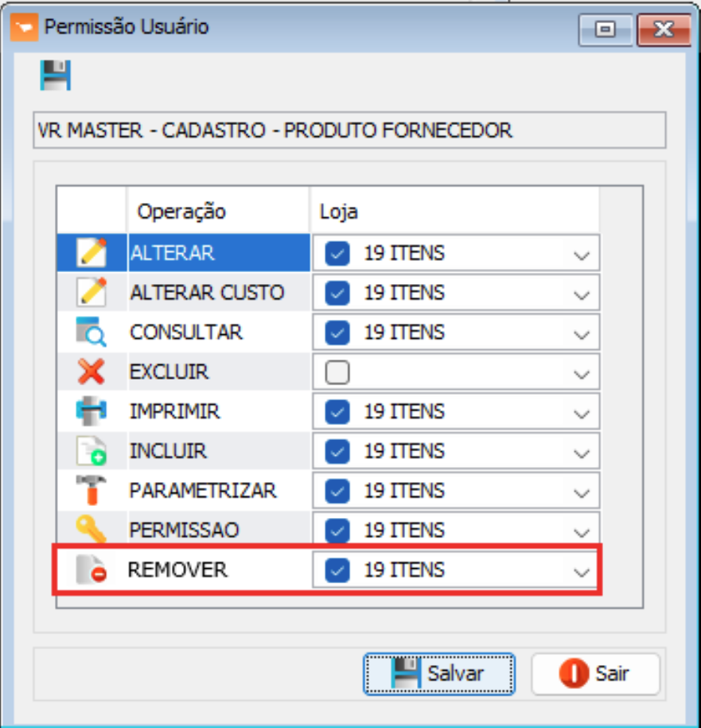The height and width of the screenshot is (728, 701).
Task: Click the ALTERAR CUSTO pencil icon
Action: (x=92, y=293)
